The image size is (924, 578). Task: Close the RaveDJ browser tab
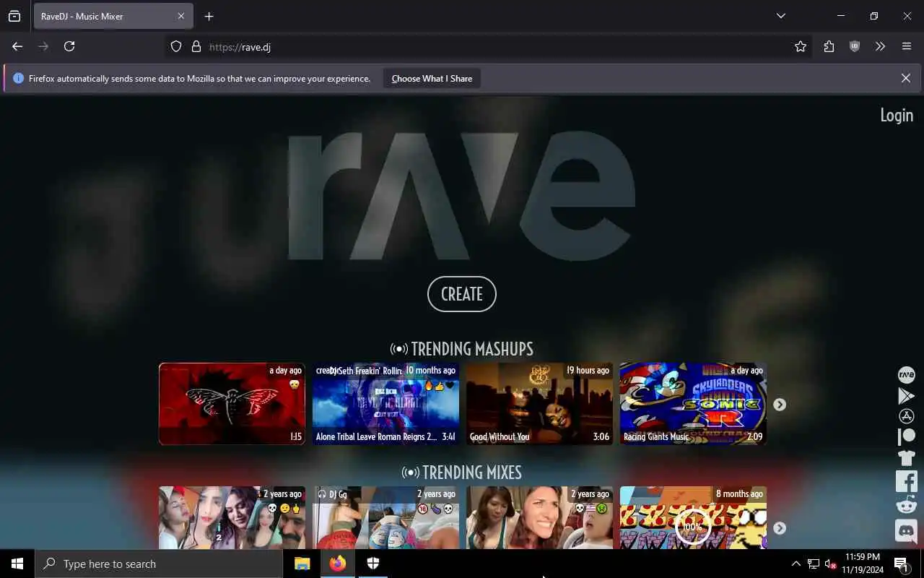(181, 16)
